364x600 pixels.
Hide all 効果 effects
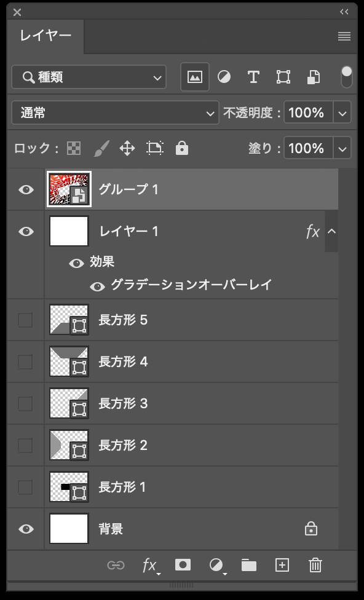77,263
